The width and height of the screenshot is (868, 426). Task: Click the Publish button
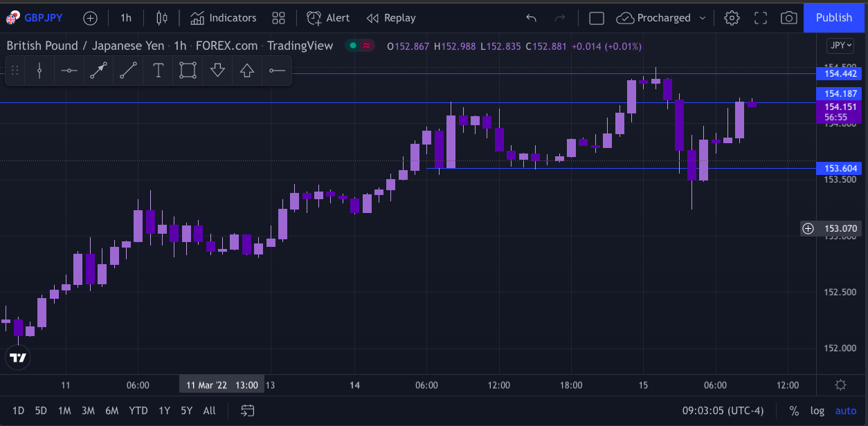coord(833,17)
